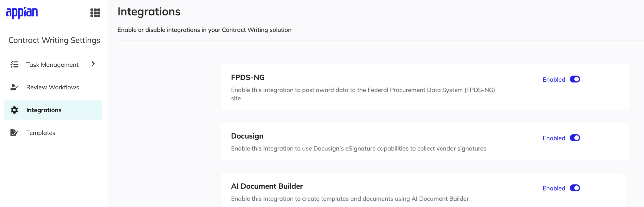
Task: Expand the Task Management chevron
Action: [x=93, y=64]
